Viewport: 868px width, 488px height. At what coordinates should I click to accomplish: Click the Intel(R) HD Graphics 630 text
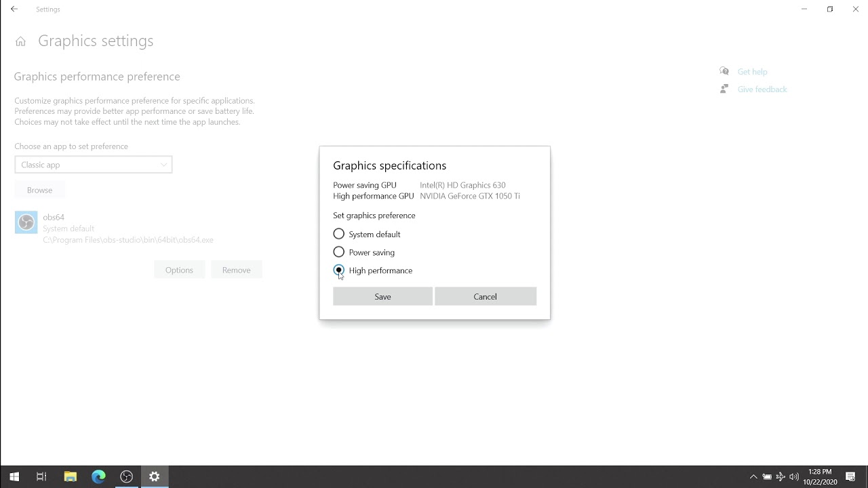click(x=462, y=185)
